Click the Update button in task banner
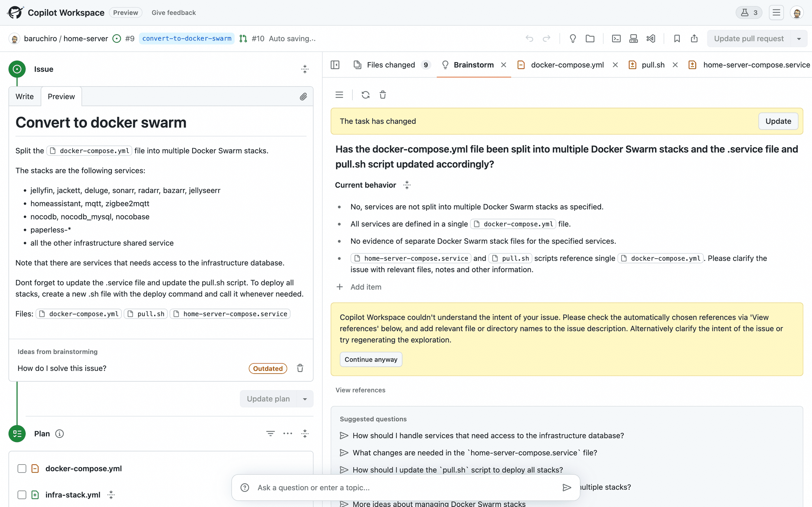The height and width of the screenshot is (507, 812). point(778,121)
